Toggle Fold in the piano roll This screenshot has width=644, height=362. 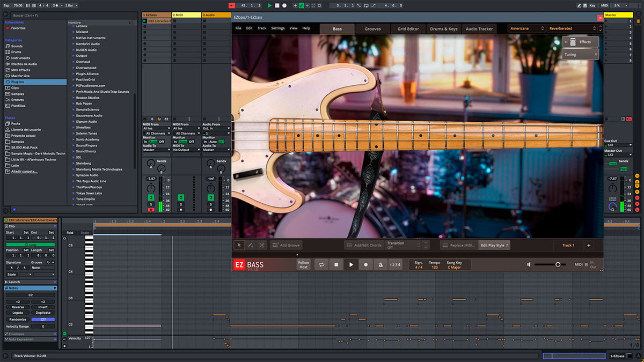coord(70,233)
